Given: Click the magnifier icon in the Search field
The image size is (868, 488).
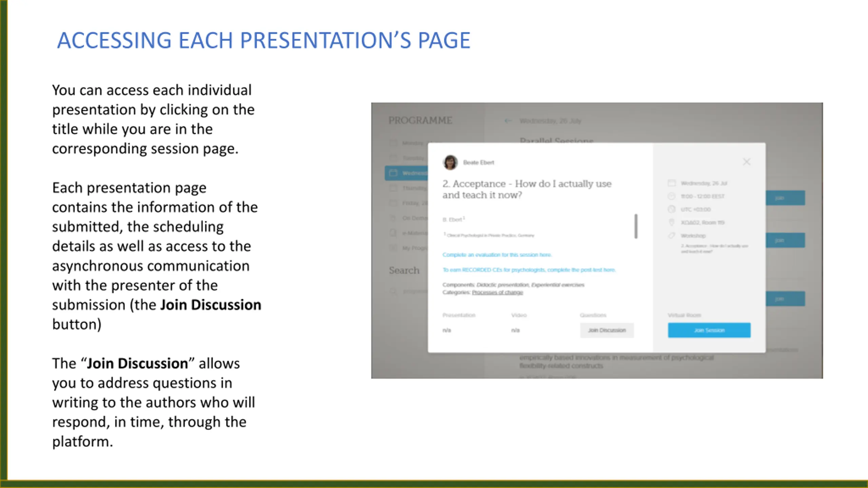Looking at the screenshot, I should pyautogui.click(x=393, y=291).
